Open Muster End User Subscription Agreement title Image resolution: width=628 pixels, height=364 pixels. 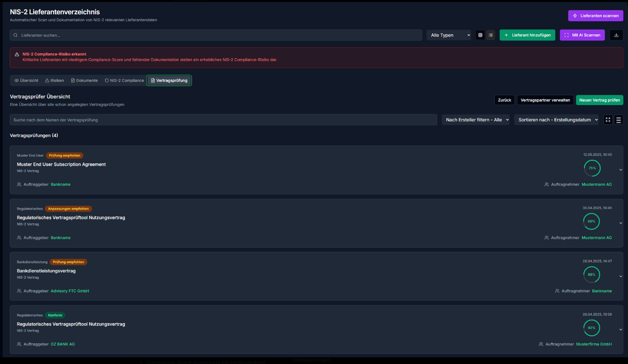(x=61, y=164)
